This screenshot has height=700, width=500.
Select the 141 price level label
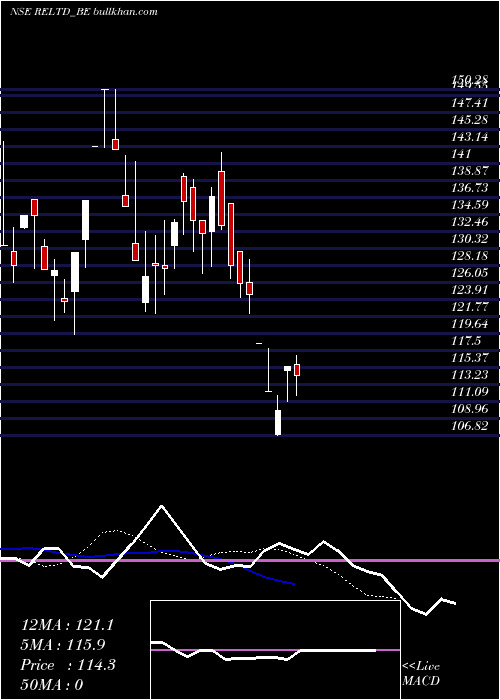[x=461, y=154]
